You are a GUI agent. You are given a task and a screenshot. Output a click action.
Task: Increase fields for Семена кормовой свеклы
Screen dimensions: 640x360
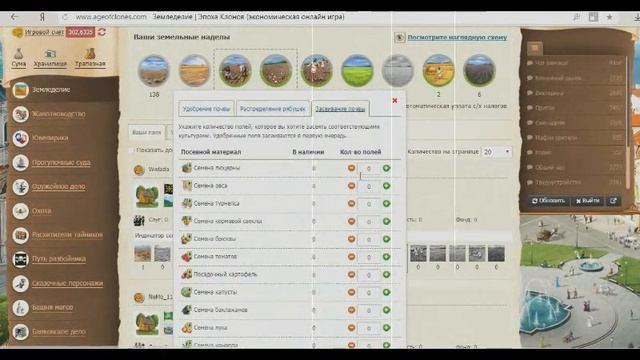(x=386, y=221)
